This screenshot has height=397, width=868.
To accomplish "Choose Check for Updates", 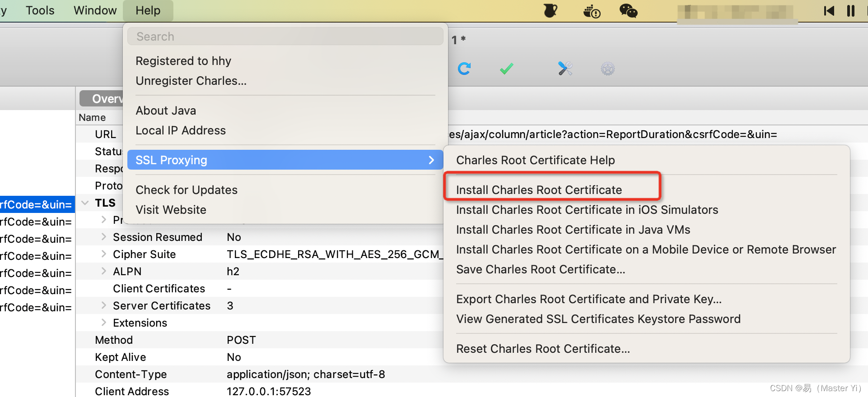I will (x=285, y=190).
